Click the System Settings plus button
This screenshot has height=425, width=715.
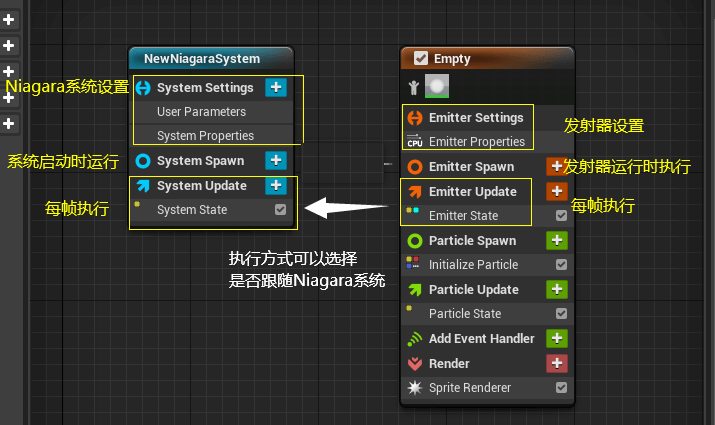pos(276,87)
